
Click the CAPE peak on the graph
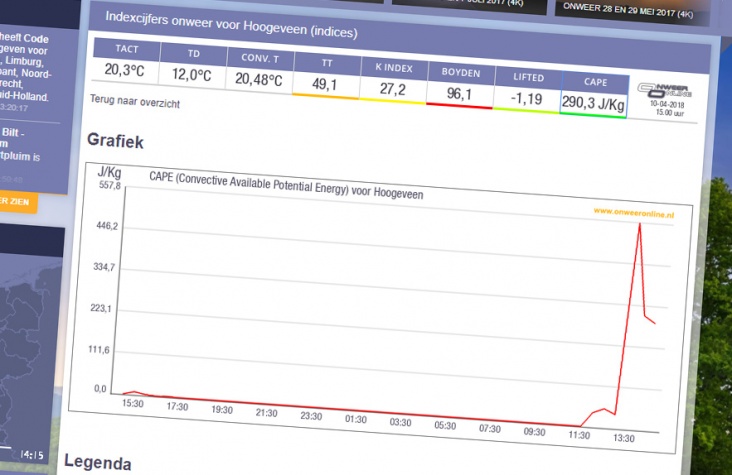click(x=640, y=224)
